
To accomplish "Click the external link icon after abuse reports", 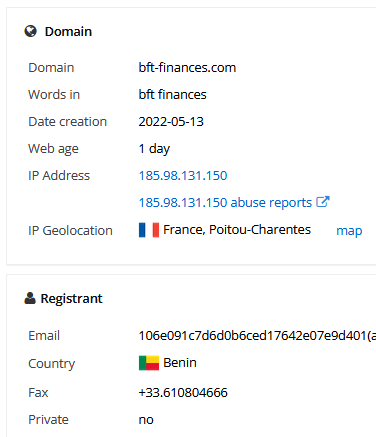I will tap(323, 202).
